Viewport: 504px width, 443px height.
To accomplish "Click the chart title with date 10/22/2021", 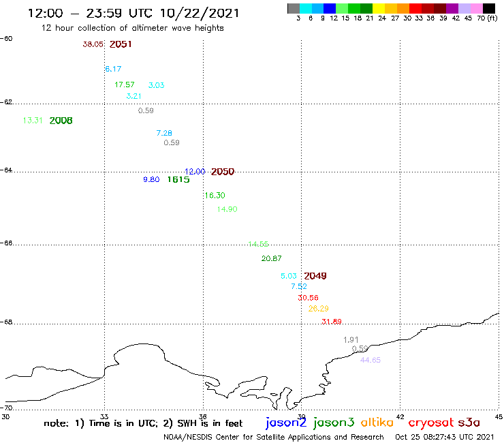I will (x=133, y=13).
